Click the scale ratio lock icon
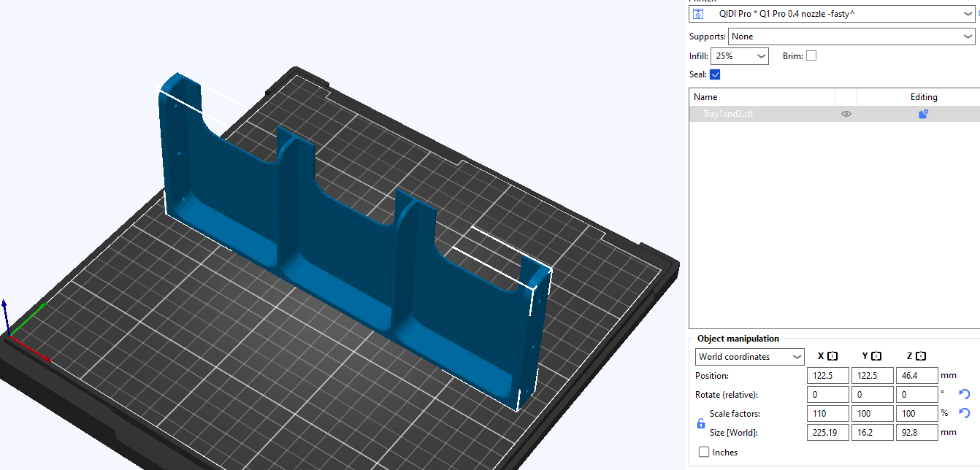980x470 pixels. point(701,423)
